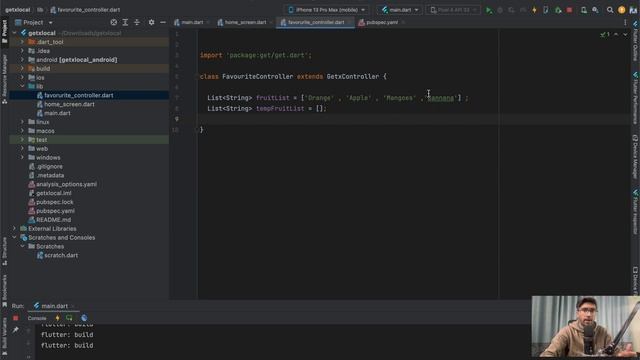
Task: Click favourite_controller.dart breadcrumb in navigation bar
Action: 85,10
